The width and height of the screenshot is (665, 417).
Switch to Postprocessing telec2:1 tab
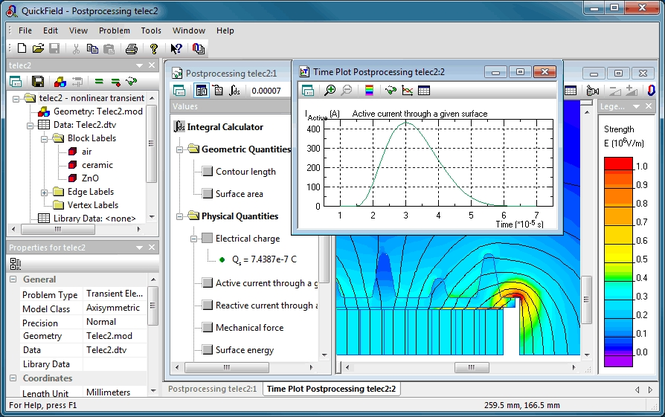click(212, 388)
